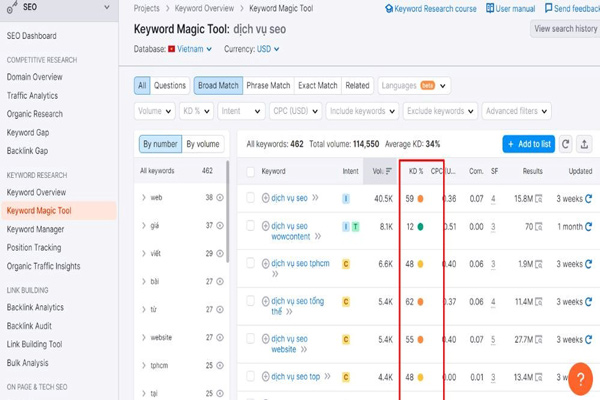Open the Exclude keywords dropdown
This screenshot has width=600, height=400.
tap(440, 111)
